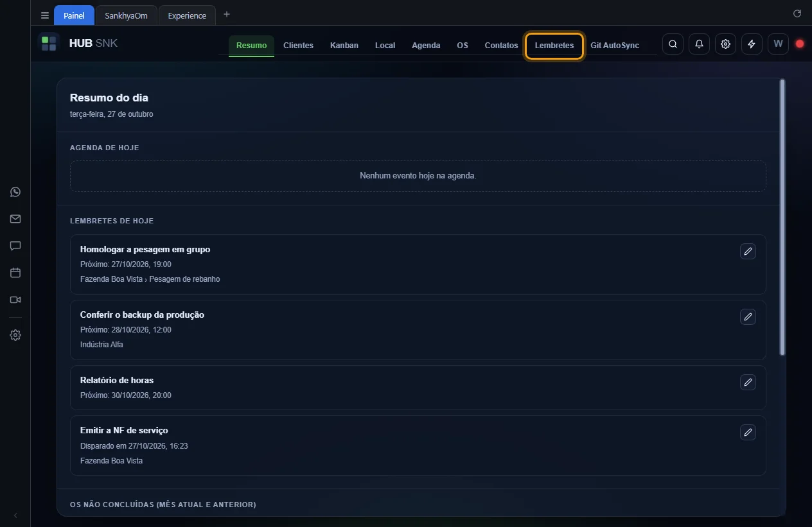The height and width of the screenshot is (527, 812).
Task: Collapse the left sidebar with the chevron
Action: pos(15,515)
